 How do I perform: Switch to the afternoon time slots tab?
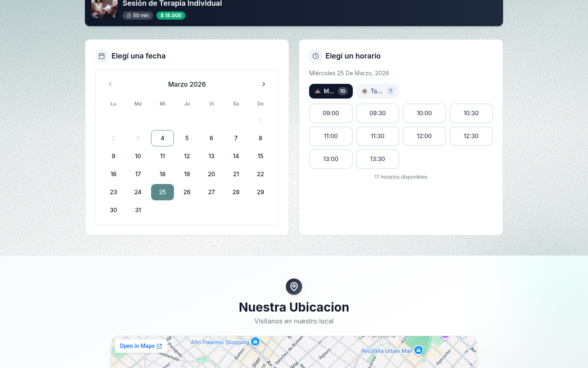coord(377,91)
